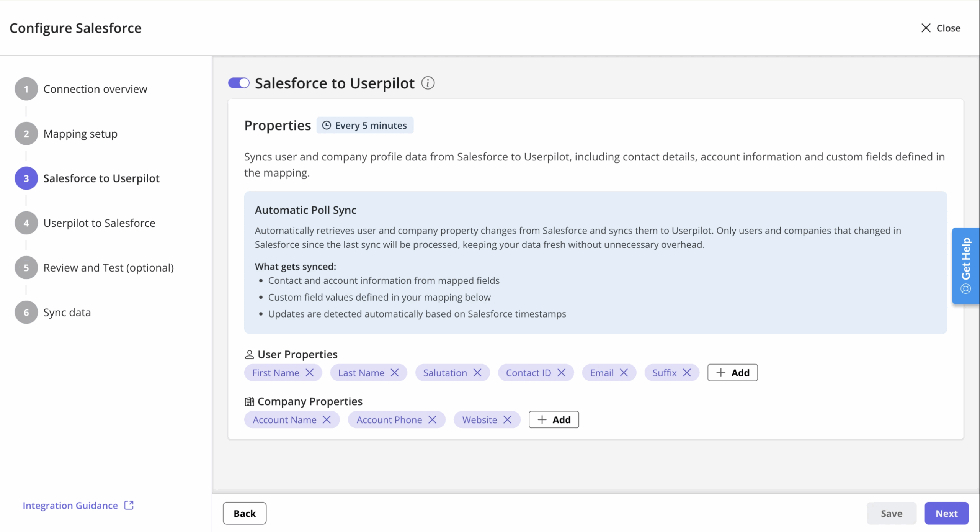Remove the Website company property
The width and height of the screenshot is (980, 532).
point(507,420)
